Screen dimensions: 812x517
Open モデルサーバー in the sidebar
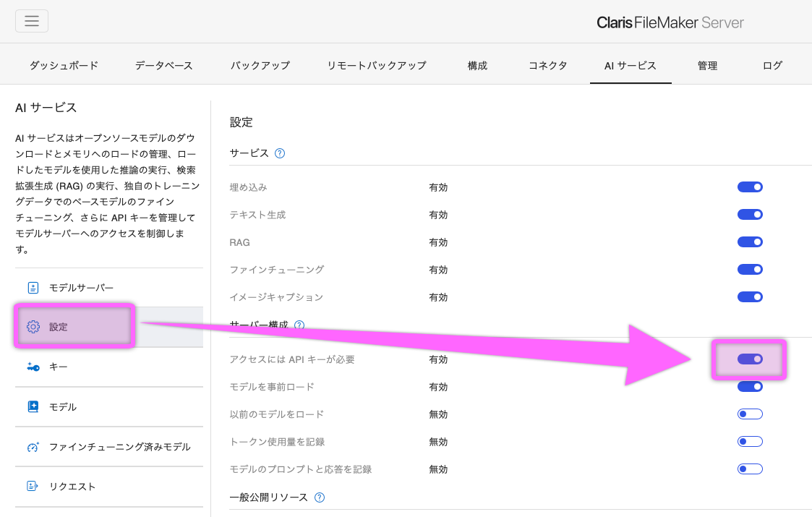[109, 288]
